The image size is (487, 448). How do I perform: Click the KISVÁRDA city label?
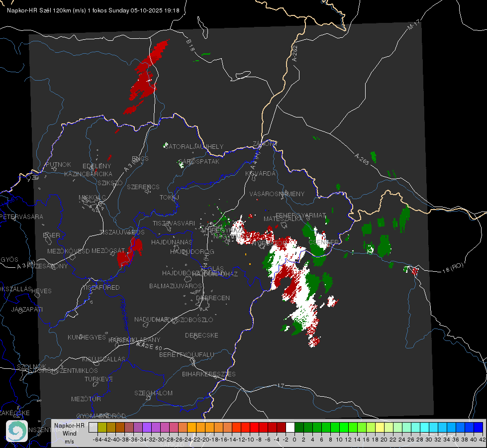click(x=260, y=174)
